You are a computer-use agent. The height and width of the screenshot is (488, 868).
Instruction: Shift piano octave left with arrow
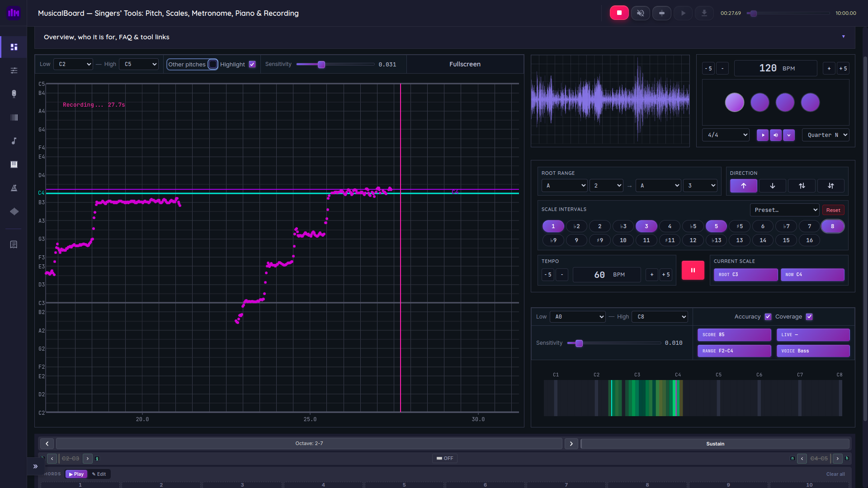coord(47,444)
